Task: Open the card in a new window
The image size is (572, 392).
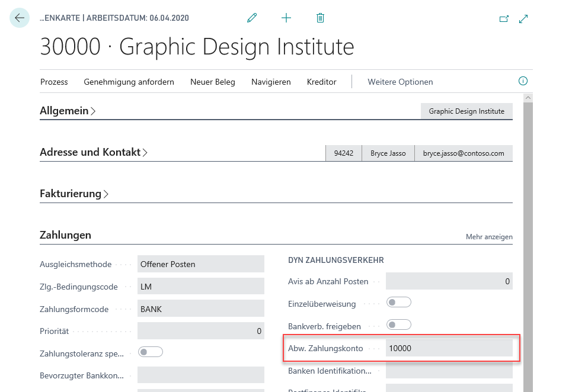Action: tap(504, 19)
